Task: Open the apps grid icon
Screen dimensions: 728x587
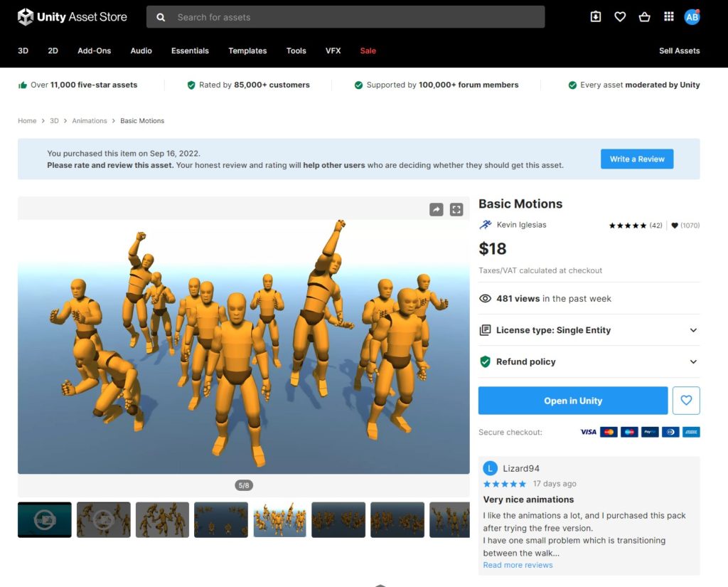Action: point(668,17)
